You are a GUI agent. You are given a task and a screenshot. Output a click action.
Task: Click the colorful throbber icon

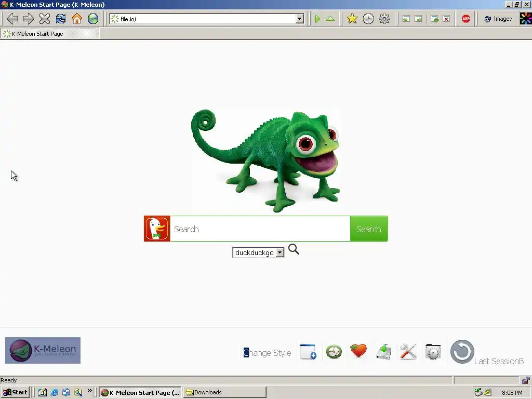526,19
